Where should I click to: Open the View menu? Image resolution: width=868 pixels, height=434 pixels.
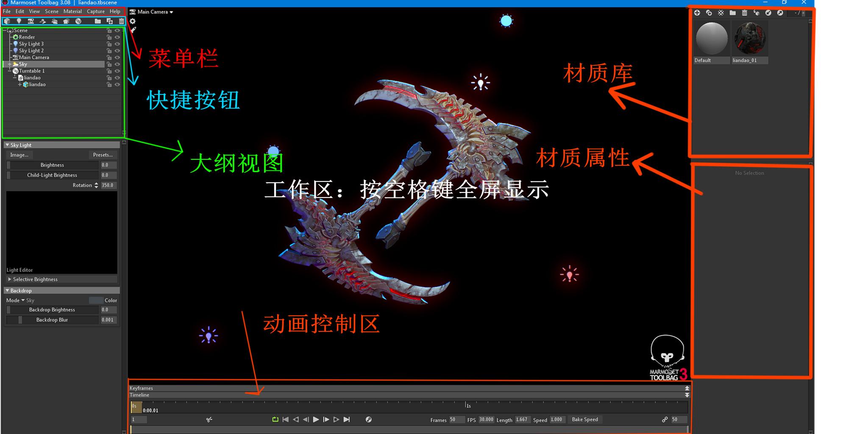(34, 11)
